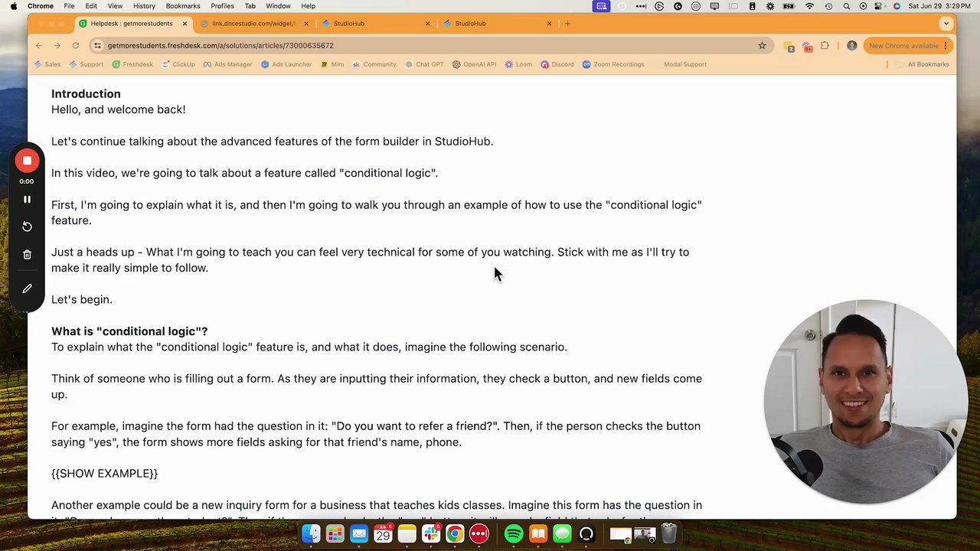The image size is (980, 551).
Task: Open the View menu in the menu bar
Action: click(x=115, y=6)
